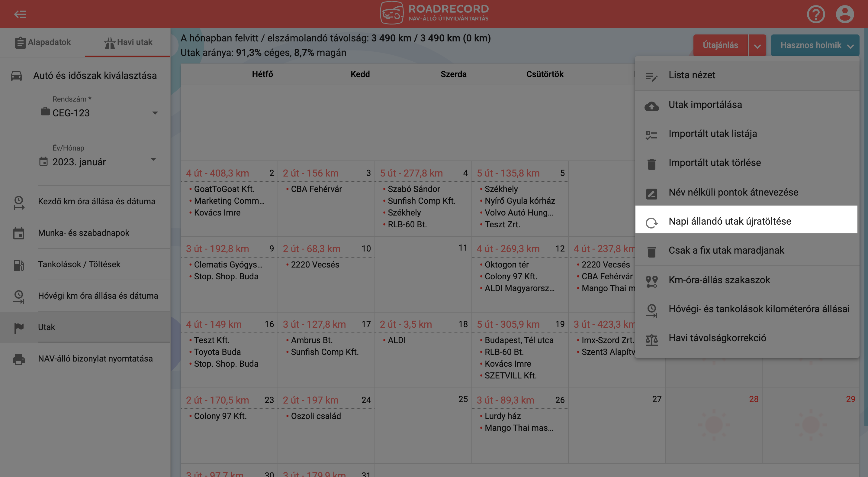Select 'Lurdy ház' trip on day 26

pos(502,416)
